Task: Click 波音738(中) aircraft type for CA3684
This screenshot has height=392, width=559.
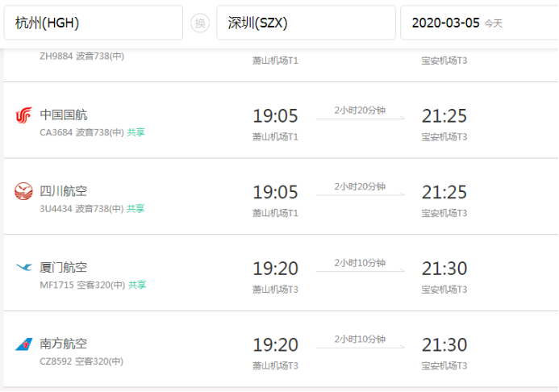Action: (99, 132)
